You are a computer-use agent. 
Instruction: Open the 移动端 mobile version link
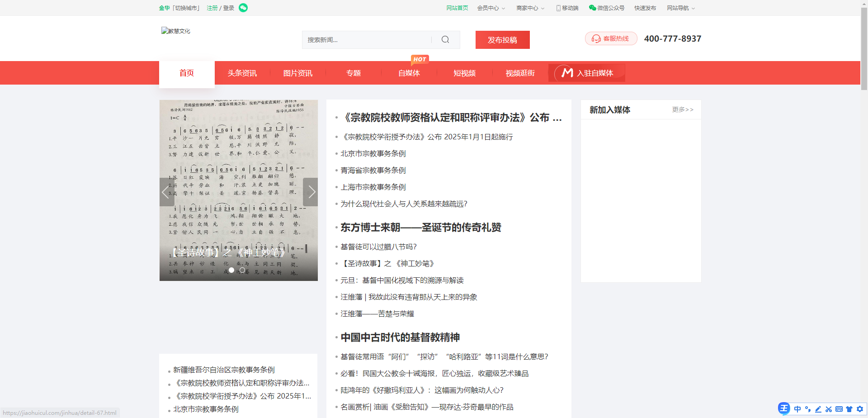(567, 8)
